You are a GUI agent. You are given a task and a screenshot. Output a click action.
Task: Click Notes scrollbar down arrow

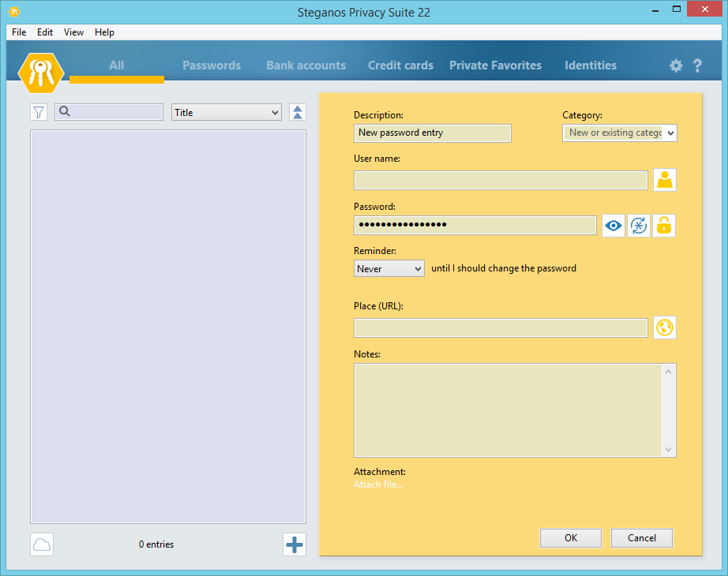[669, 449]
